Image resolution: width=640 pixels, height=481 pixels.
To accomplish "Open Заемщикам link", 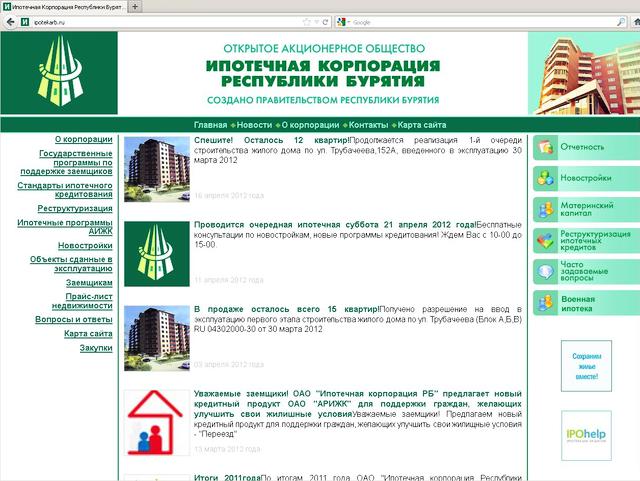I will [x=89, y=283].
